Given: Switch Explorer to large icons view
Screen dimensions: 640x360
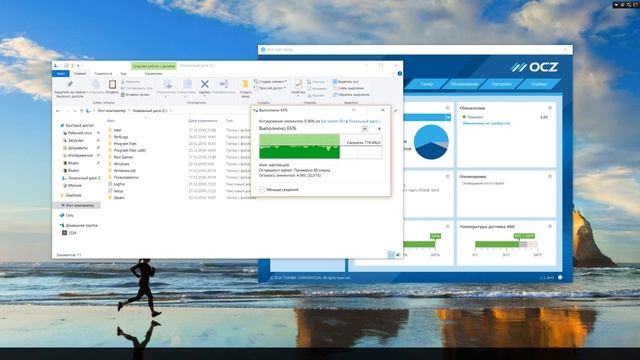Looking at the screenshot, I should click(x=398, y=255).
